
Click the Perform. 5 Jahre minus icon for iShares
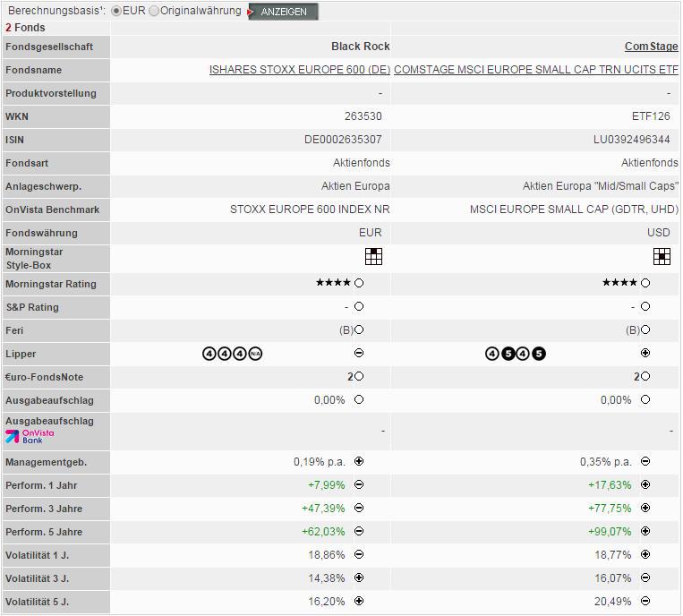359,531
